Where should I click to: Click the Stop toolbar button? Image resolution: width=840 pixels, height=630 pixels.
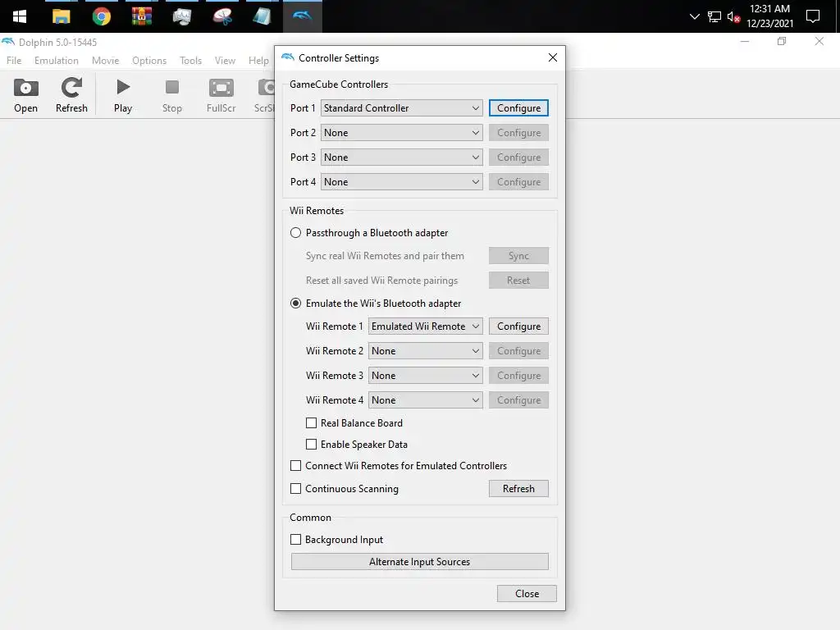pos(172,95)
